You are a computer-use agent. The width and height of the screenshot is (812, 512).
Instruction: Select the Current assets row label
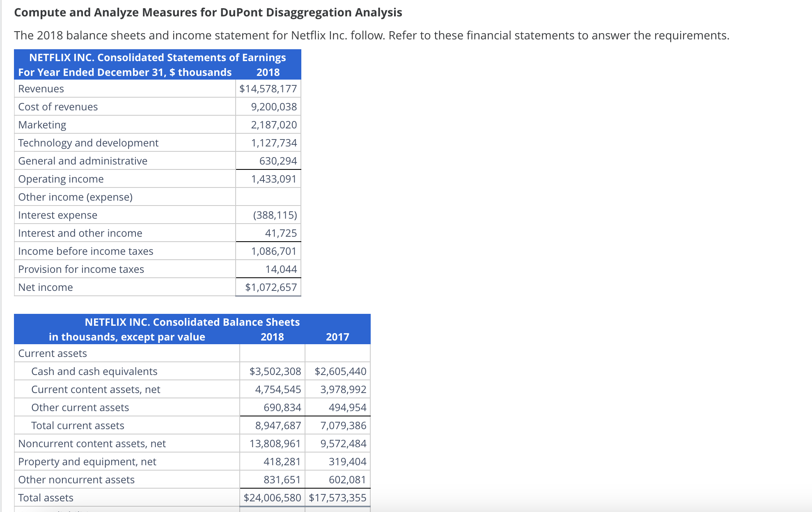point(53,353)
